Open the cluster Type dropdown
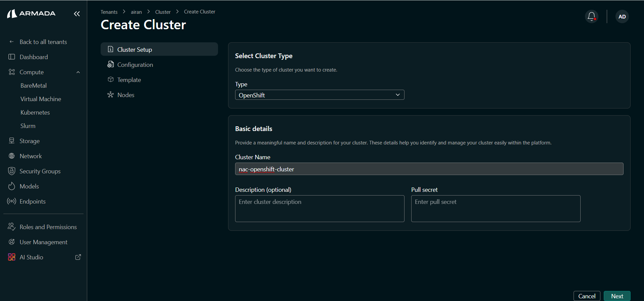This screenshot has width=644, height=301. coord(320,95)
